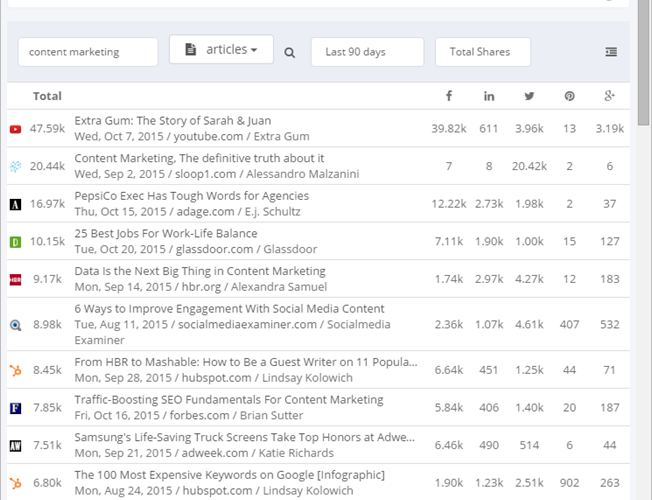Sort by Pinterest shares column icon
This screenshot has width=652, height=500.
569,96
